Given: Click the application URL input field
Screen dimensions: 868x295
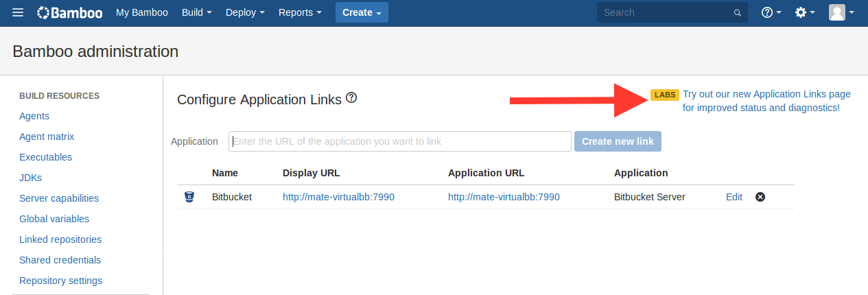Looking at the screenshot, I should click(x=400, y=141).
